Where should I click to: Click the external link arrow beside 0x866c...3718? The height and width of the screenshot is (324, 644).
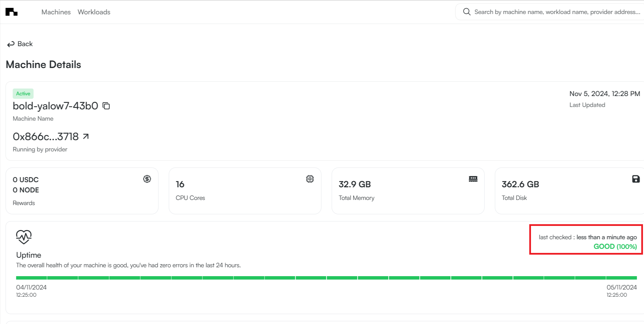click(86, 136)
